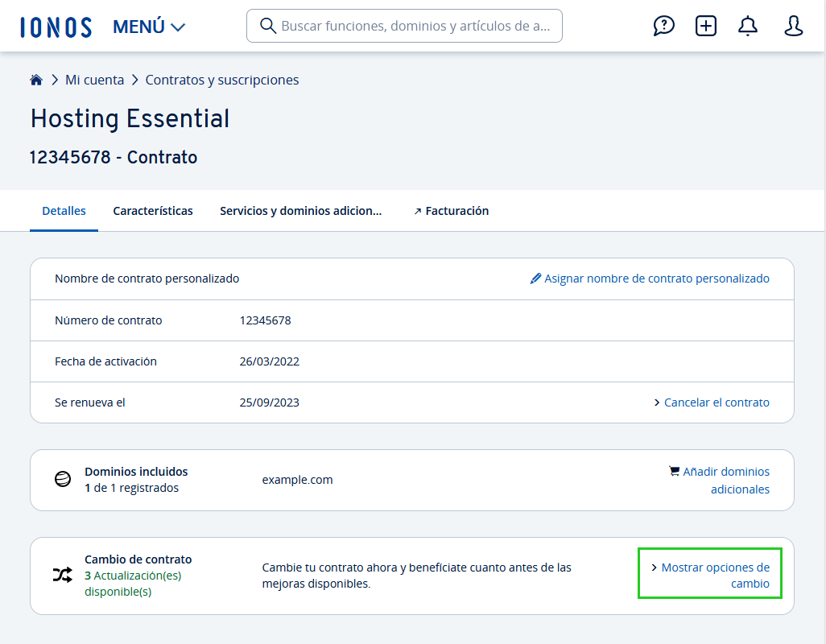This screenshot has height=644, width=826.
Task: Open the notifications bell
Action: tap(748, 26)
